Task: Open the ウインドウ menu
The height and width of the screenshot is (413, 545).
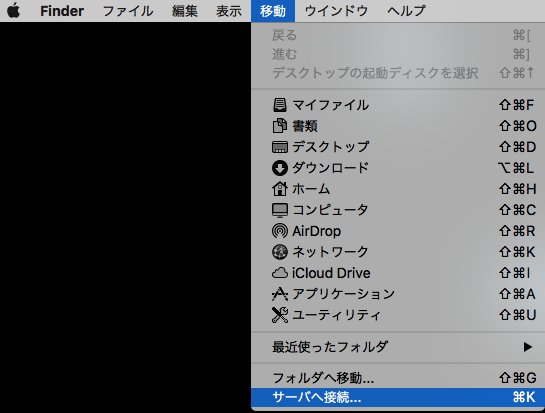Action: point(336,11)
